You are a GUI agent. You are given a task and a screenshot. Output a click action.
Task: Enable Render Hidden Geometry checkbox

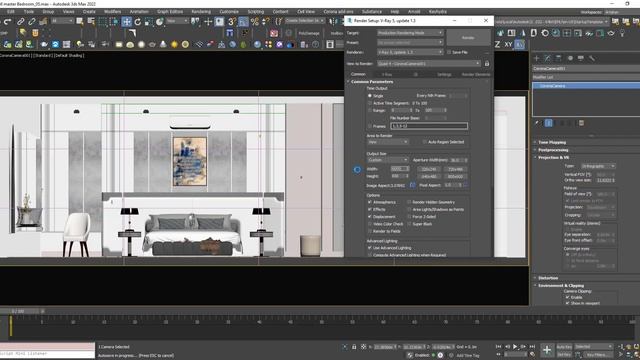click(409, 202)
